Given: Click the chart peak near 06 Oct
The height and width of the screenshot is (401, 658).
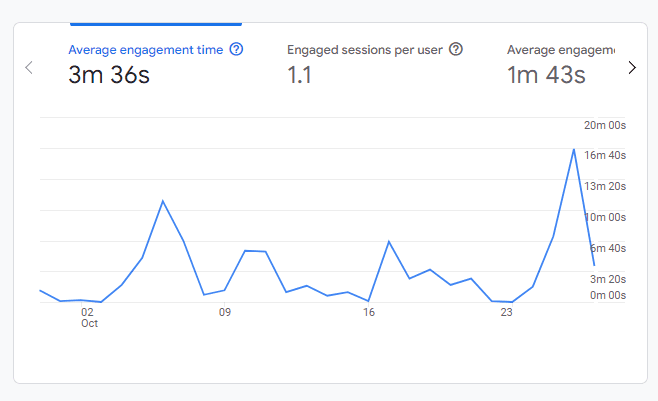Looking at the screenshot, I should 163,201.
